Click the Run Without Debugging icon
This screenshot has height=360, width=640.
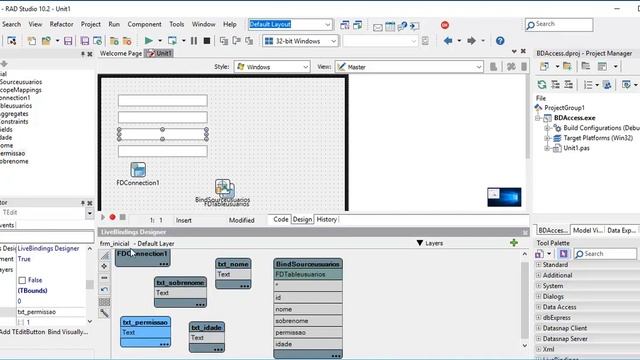172,41
